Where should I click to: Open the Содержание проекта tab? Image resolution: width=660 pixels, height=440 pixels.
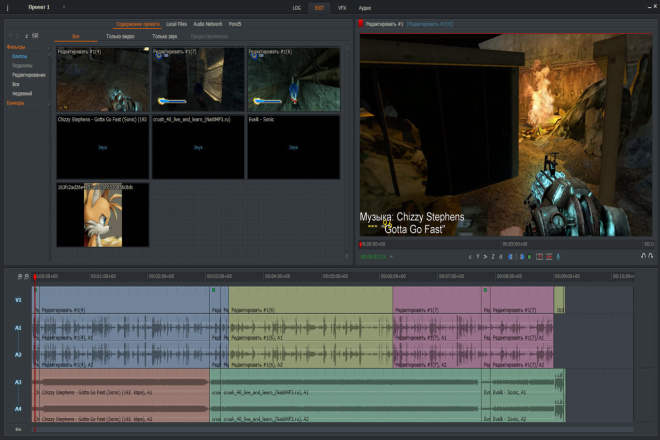[138, 24]
